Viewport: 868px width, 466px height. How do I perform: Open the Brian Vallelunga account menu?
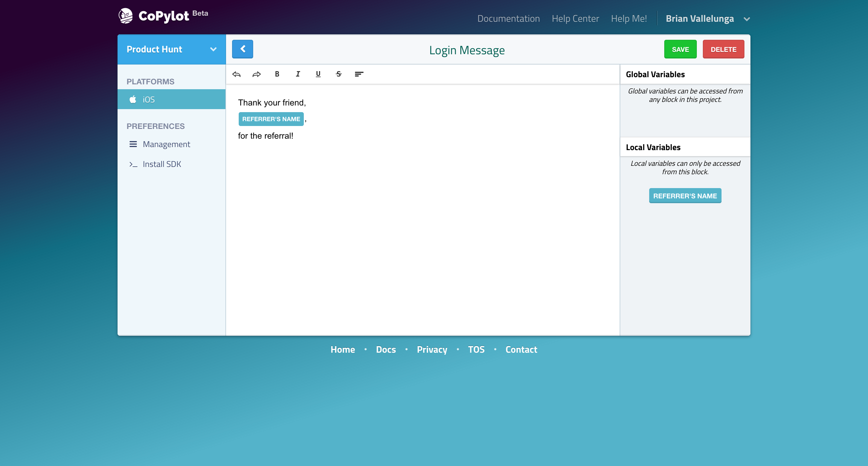(707, 18)
